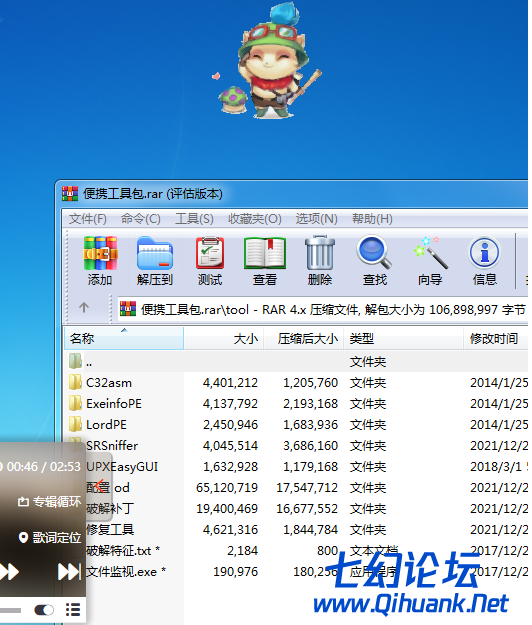
Task: Select the C32asm folder row
Action: [x=296, y=383]
